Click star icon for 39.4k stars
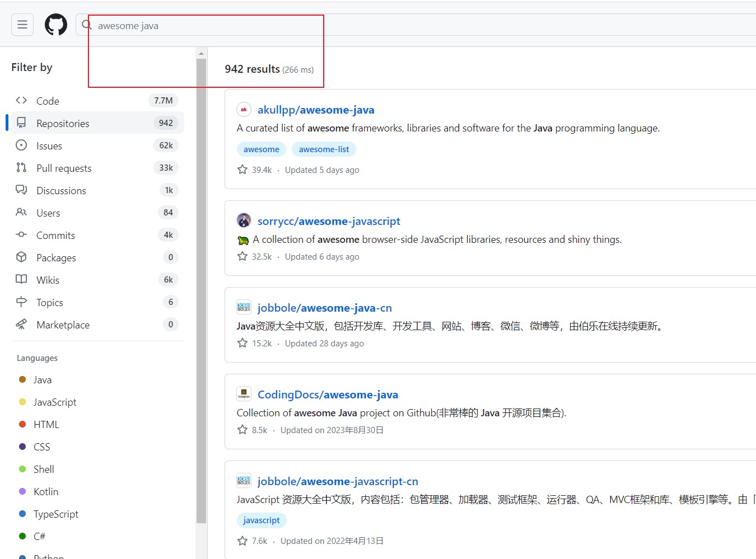 pos(242,170)
